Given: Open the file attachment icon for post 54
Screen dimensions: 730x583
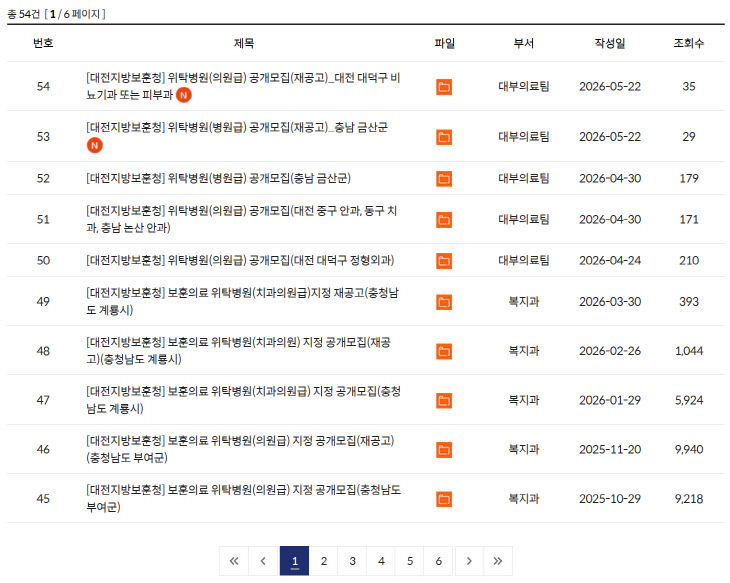Looking at the screenshot, I should click(x=444, y=87).
